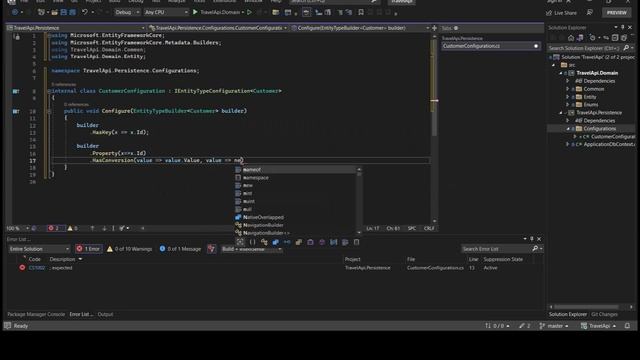Screen dimensions: 640x360
Task: Choose namespace from the IntelliSense list
Action: [296, 178]
